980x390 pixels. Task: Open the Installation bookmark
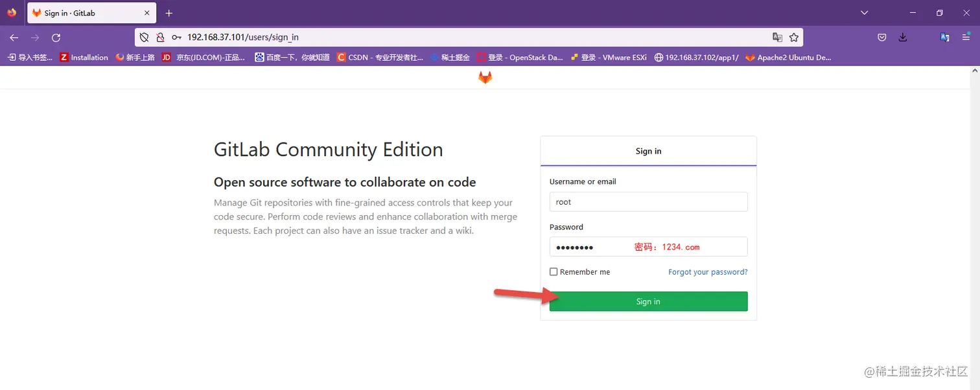84,58
